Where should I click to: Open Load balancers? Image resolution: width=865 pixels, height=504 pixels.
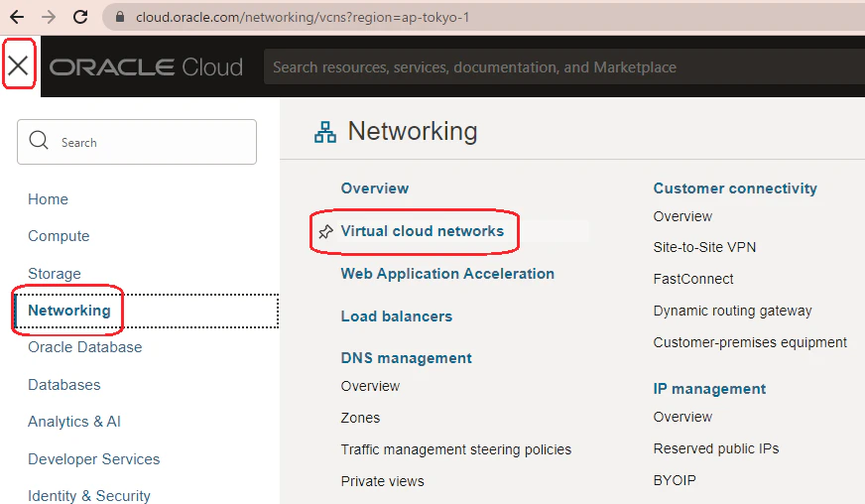click(x=396, y=316)
